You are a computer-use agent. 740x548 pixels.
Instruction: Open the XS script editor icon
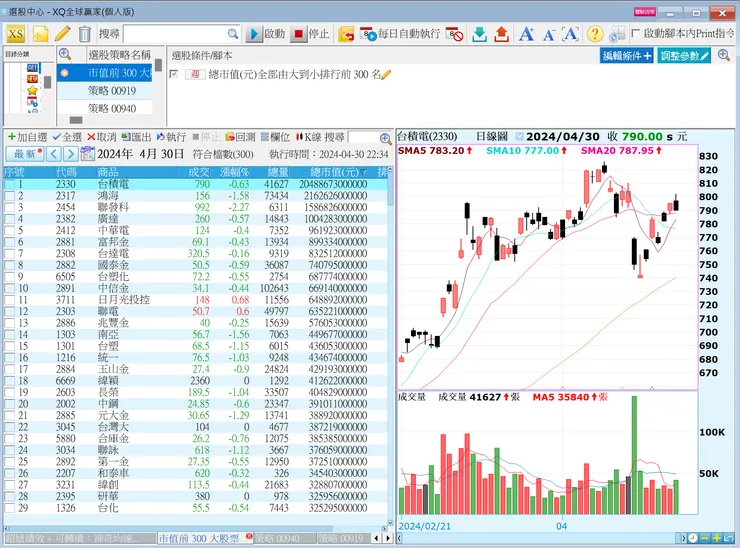pyautogui.click(x=16, y=34)
